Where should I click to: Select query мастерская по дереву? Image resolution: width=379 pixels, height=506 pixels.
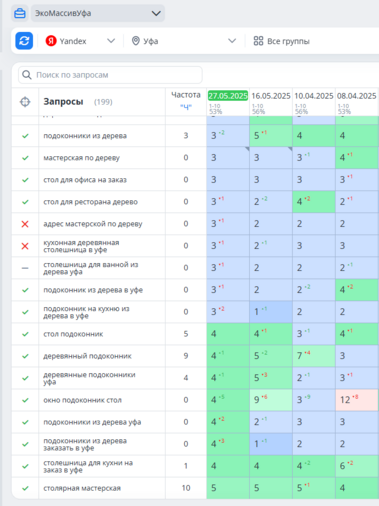tap(81, 158)
